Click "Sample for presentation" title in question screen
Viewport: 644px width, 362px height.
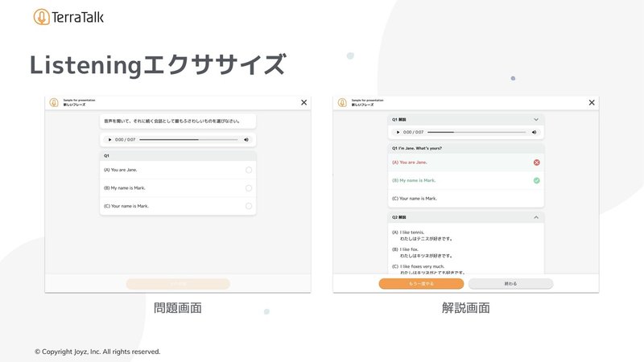[x=79, y=100]
